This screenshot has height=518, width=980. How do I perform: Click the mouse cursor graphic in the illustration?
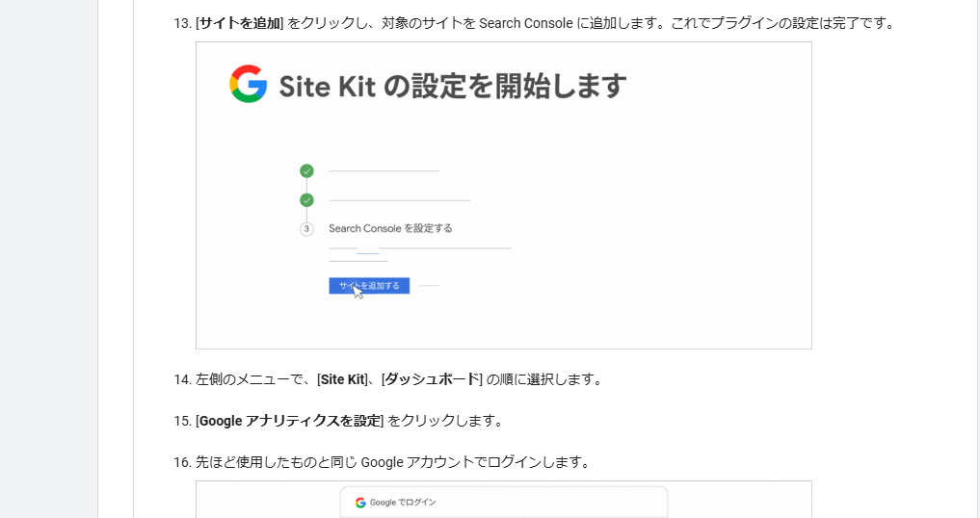pyautogui.click(x=358, y=291)
